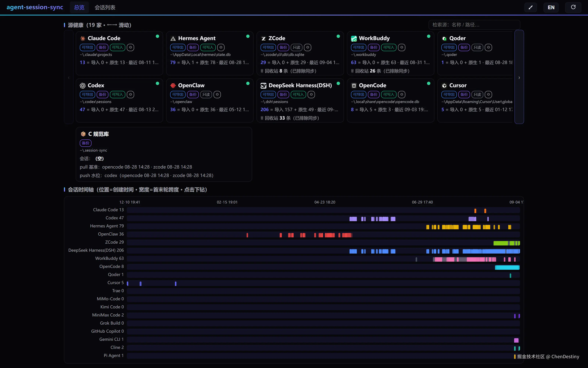
Task: Click the ZCode logo icon
Action: tap(263, 38)
